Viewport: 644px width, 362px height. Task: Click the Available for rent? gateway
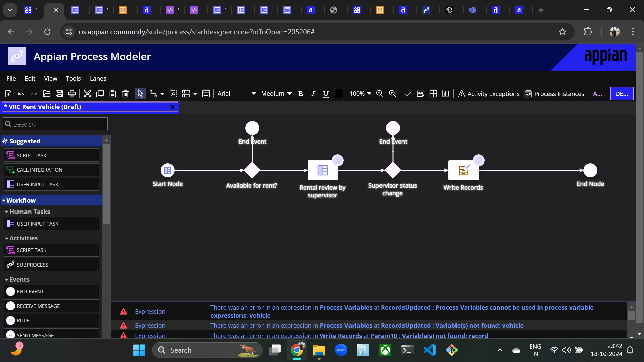[252, 170]
